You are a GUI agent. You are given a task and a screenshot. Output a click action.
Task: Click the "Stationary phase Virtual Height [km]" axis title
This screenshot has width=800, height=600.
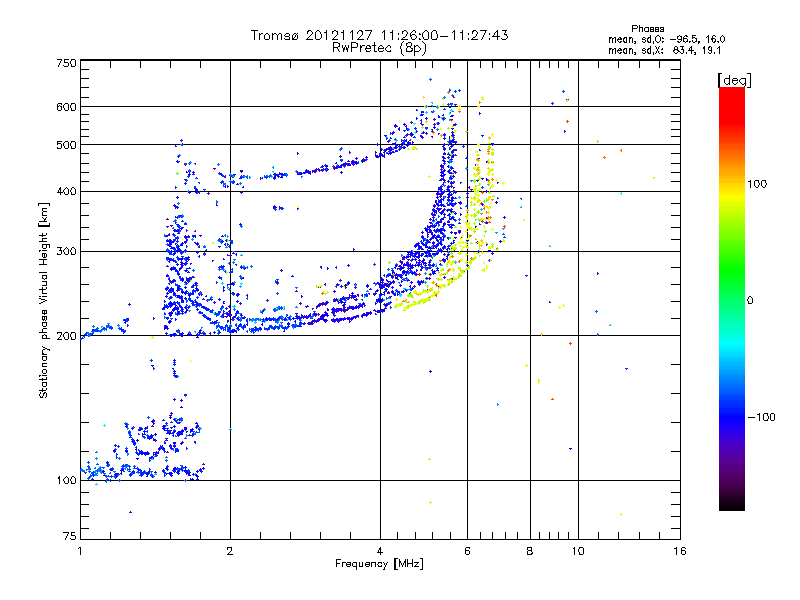[x=44, y=301]
